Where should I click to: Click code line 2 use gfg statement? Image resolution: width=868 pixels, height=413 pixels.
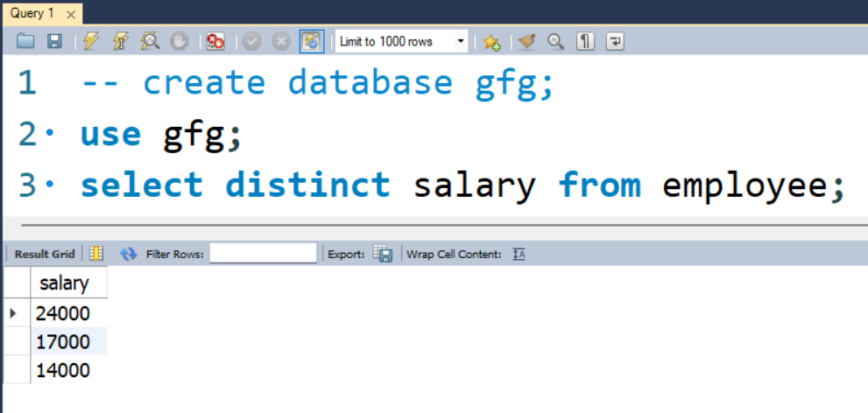[x=161, y=134]
